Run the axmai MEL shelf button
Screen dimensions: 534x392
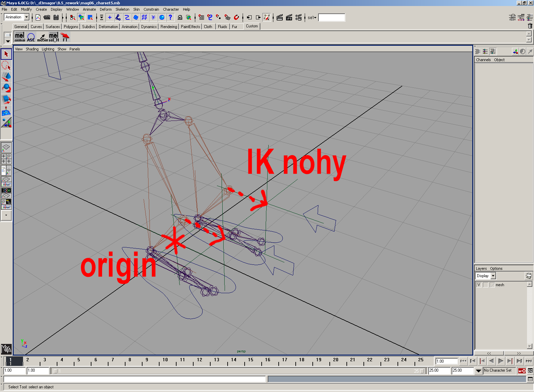point(20,37)
